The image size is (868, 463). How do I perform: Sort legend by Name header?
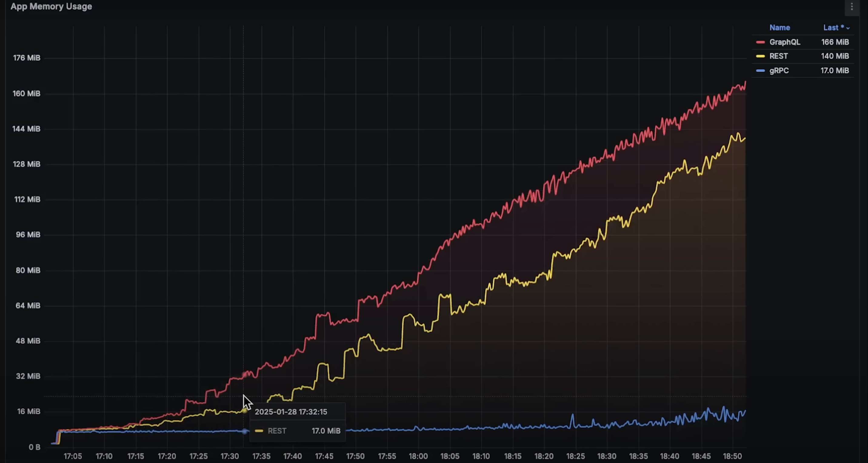[780, 28]
